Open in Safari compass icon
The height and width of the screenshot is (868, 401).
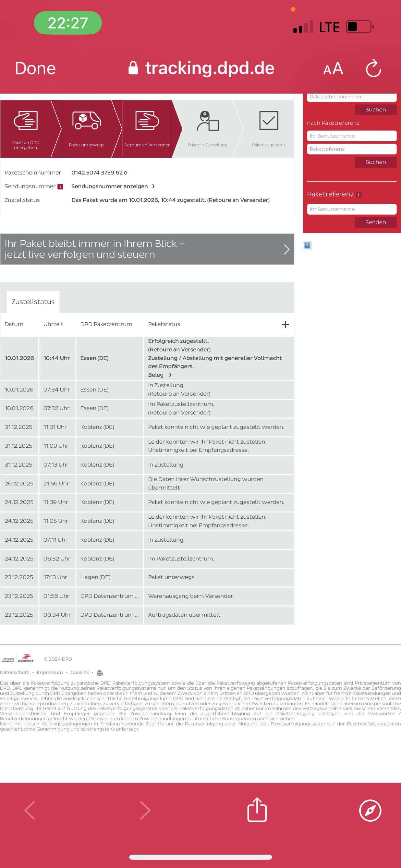point(370,810)
